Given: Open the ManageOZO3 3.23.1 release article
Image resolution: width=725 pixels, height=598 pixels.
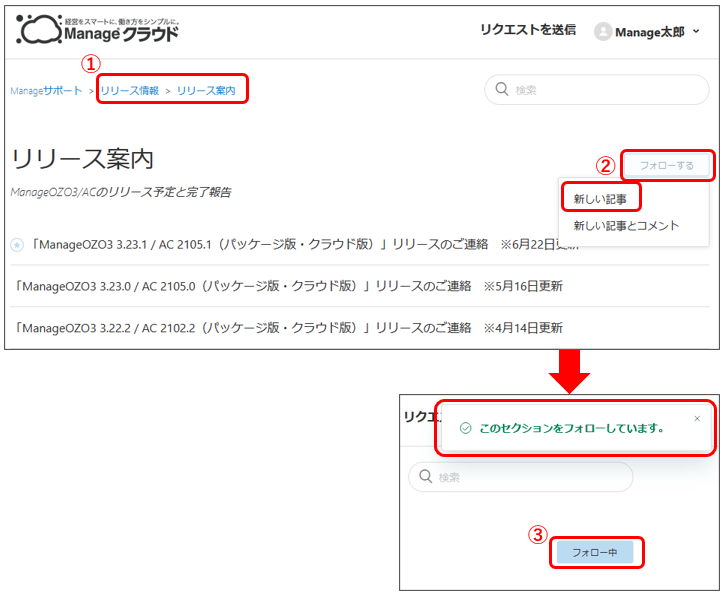Looking at the screenshot, I should tap(260, 244).
